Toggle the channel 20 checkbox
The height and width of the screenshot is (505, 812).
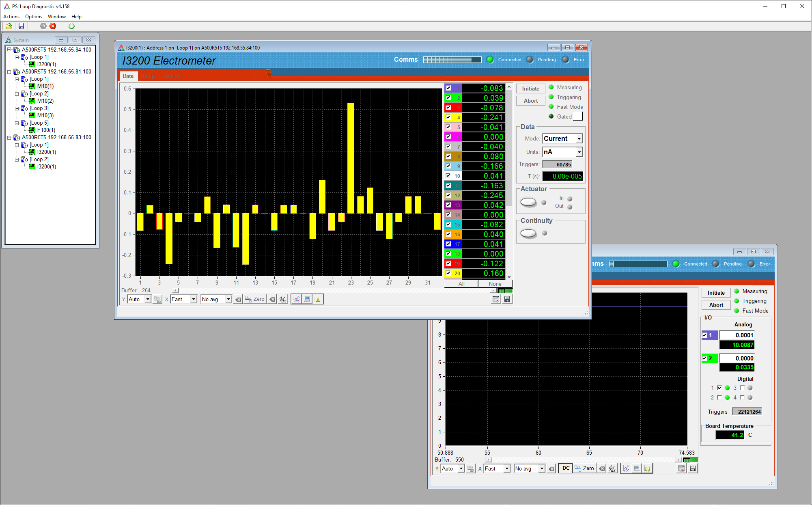click(448, 273)
